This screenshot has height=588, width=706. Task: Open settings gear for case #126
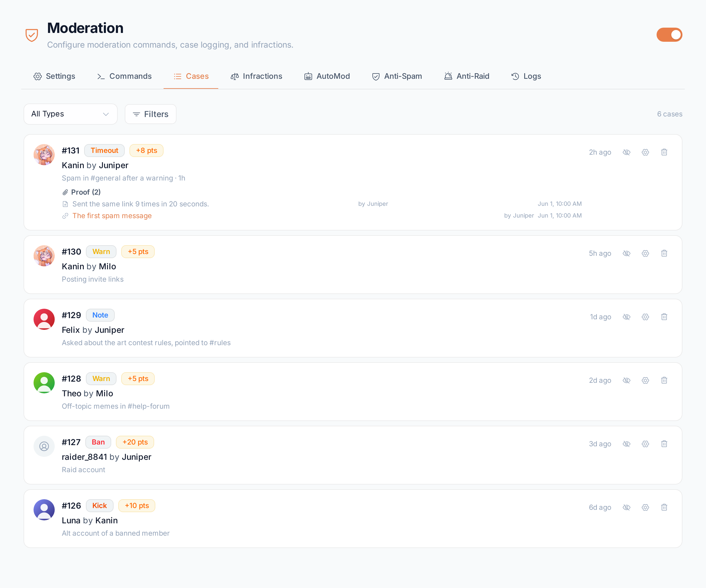tap(645, 507)
